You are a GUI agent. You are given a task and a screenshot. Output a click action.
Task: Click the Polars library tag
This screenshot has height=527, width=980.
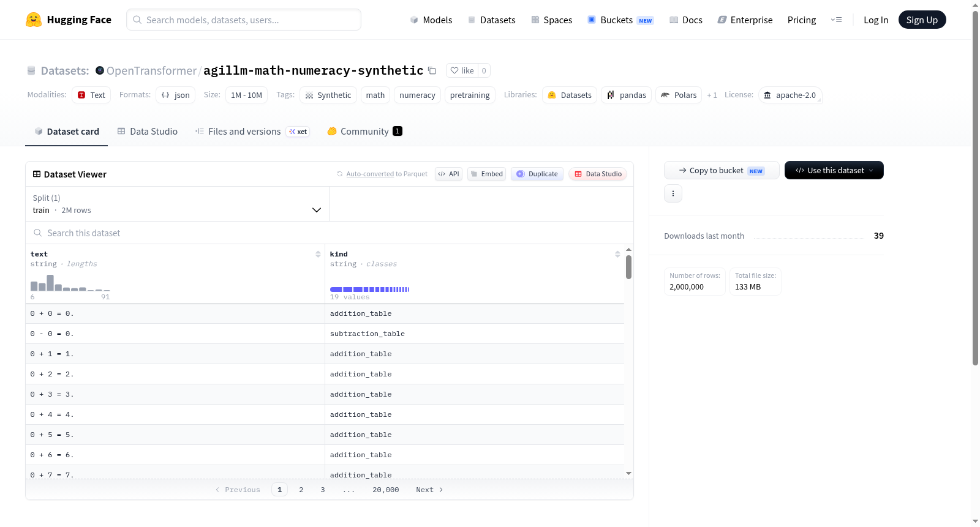pos(679,95)
